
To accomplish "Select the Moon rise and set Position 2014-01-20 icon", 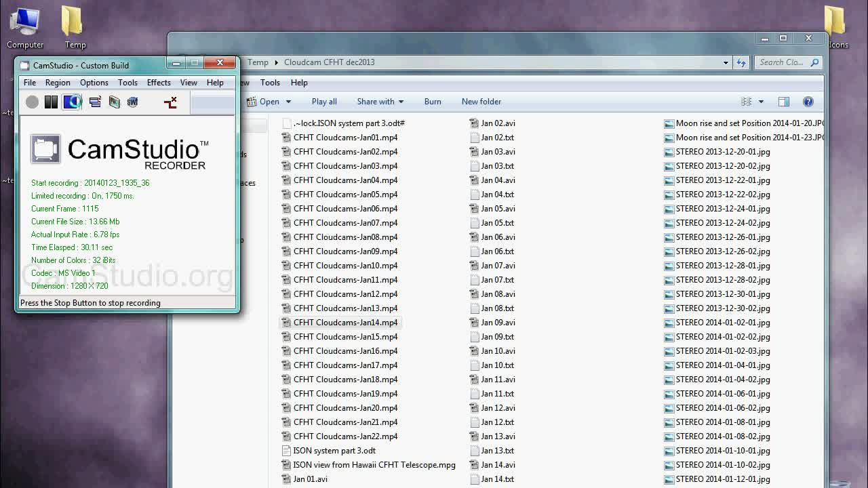I will (x=669, y=123).
